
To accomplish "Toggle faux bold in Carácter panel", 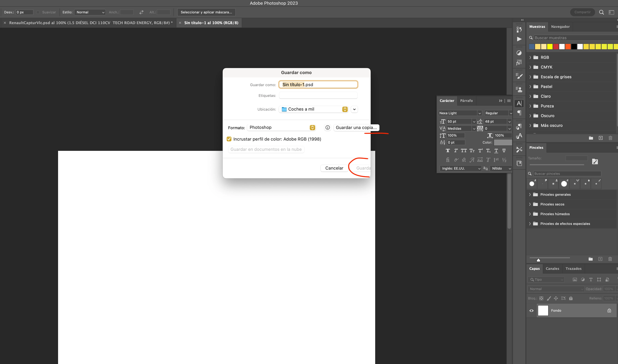I will [x=448, y=151].
